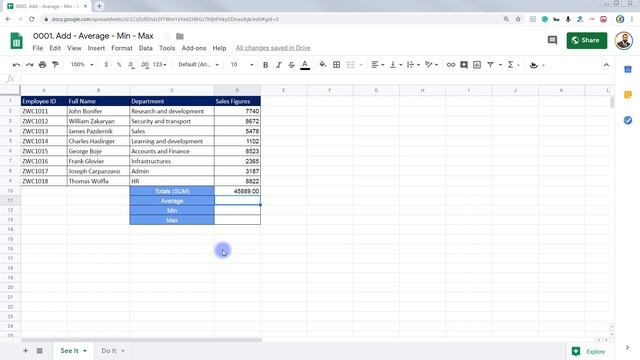Select the Average label cell

tap(172, 201)
